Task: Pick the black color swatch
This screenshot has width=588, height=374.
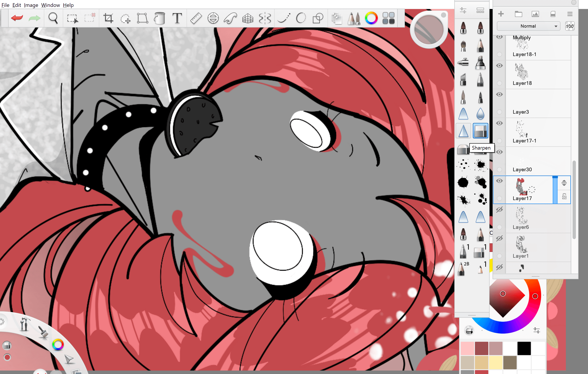Action: [524, 348]
